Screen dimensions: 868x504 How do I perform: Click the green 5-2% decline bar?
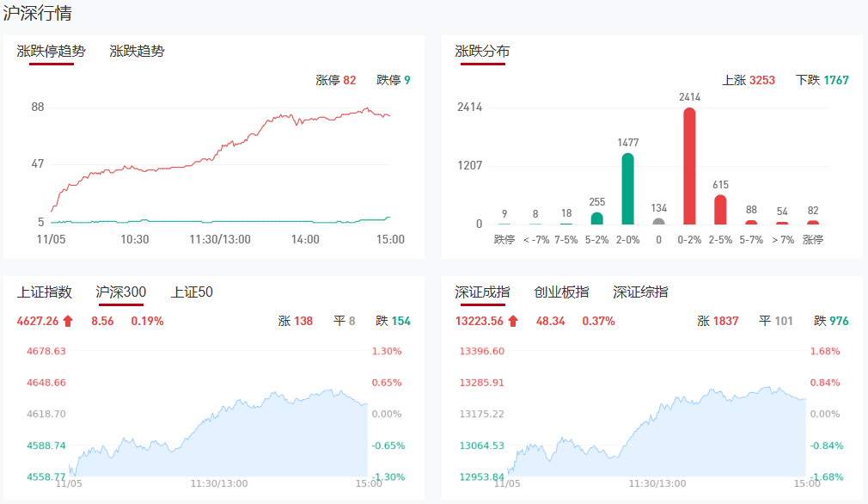[596, 218]
